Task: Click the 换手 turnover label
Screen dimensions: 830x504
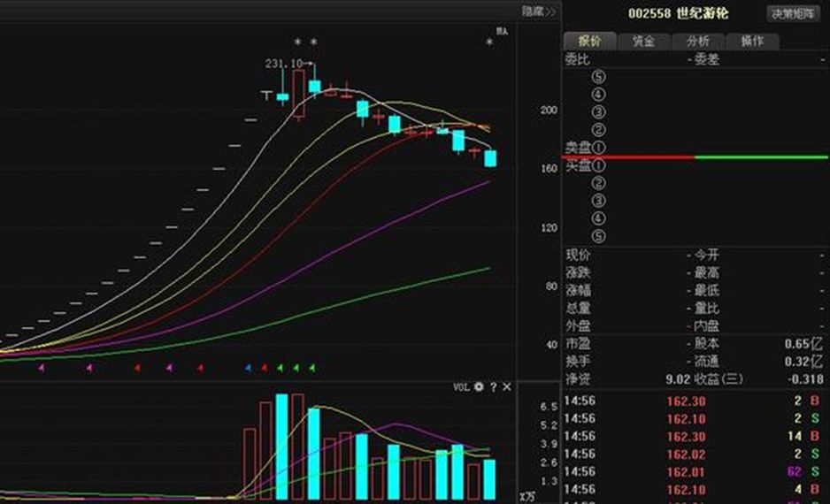Action: pos(578,362)
